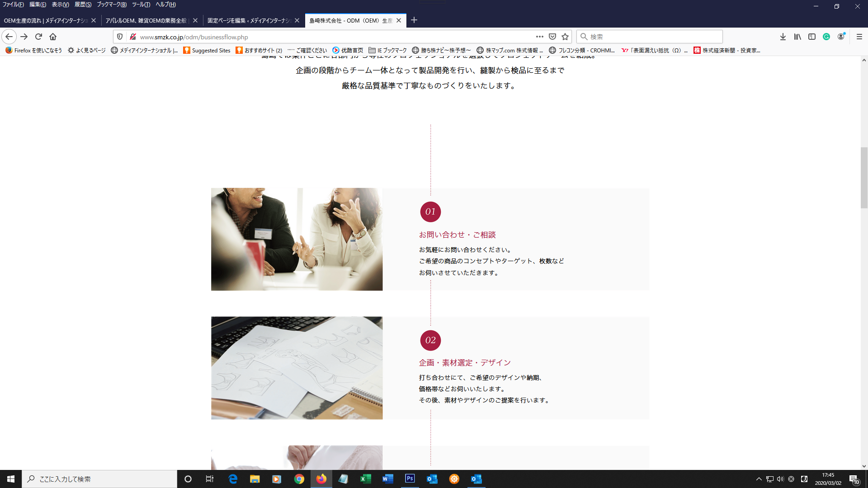
Task: Open a new tab with plus button
Action: click(x=414, y=20)
